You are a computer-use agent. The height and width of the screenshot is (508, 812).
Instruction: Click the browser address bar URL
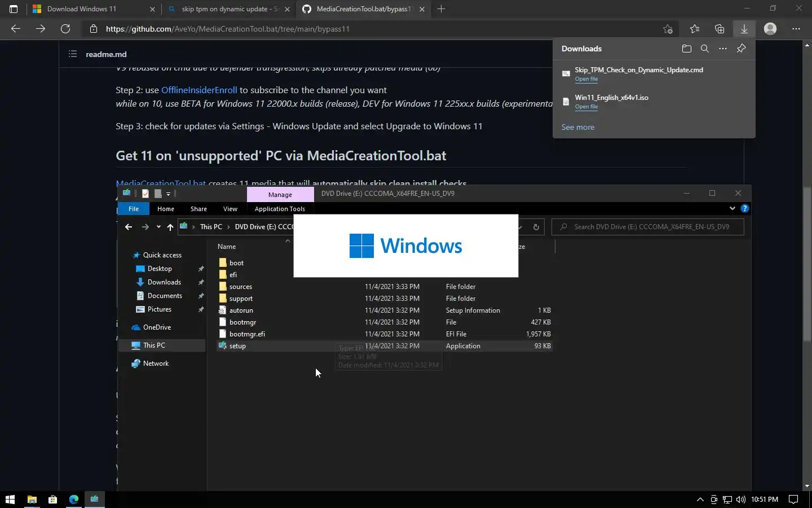[x=228, y=29]
